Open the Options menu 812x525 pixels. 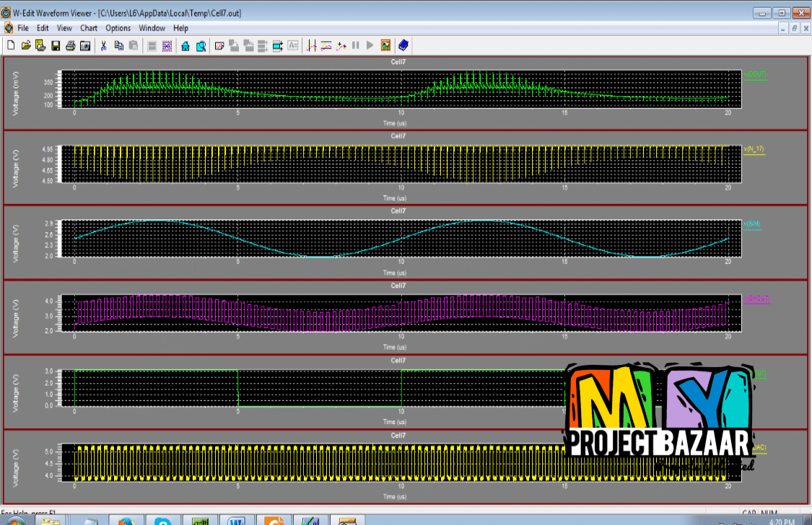coord(118,28)
